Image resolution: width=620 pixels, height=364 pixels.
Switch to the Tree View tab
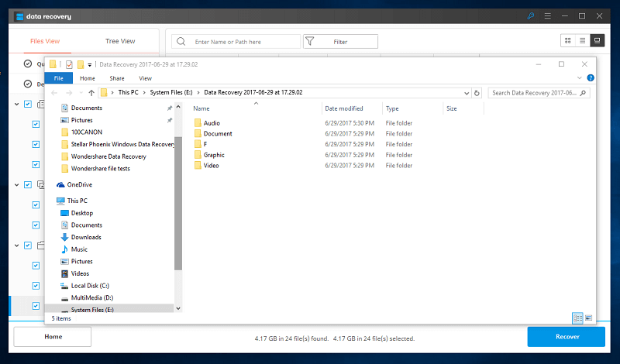(120, 41)
